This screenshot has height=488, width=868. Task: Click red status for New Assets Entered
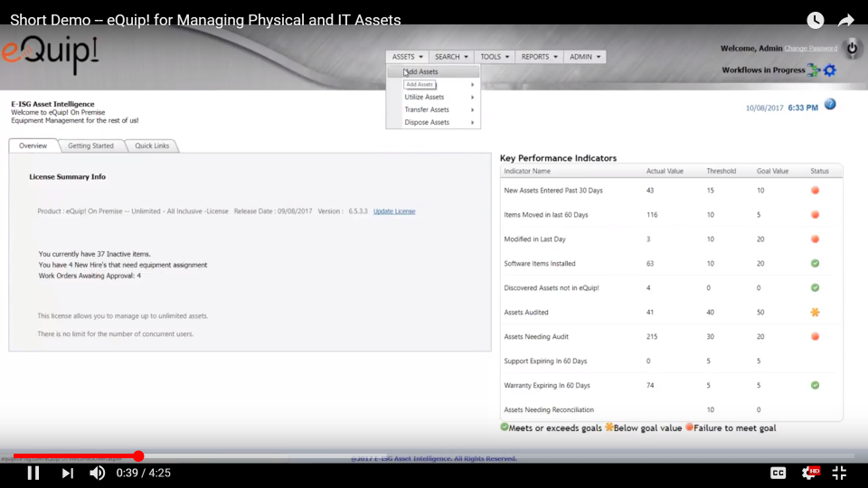tap(815, 191)
